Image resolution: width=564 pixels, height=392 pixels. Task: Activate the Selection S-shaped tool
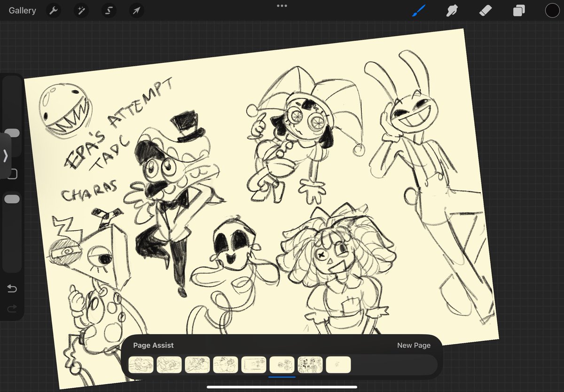109,11
